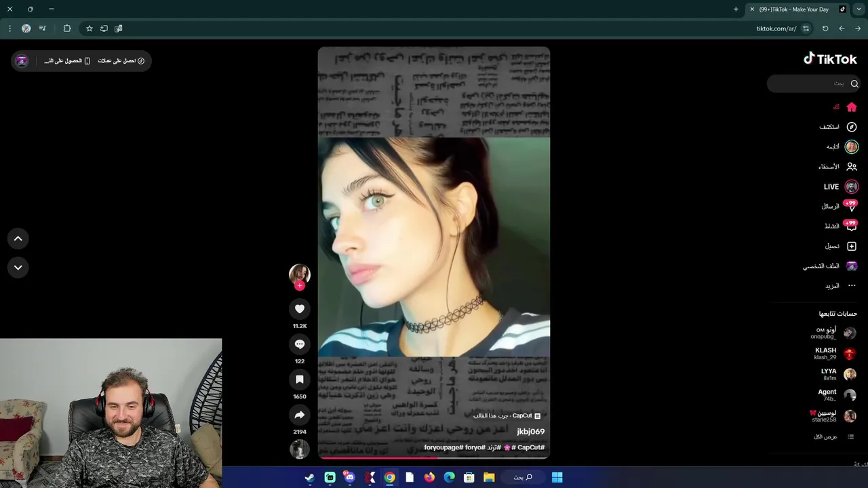Open the Following section in the sidebar
Viewport: 868px width, 488px height.
tap(841, 146)
